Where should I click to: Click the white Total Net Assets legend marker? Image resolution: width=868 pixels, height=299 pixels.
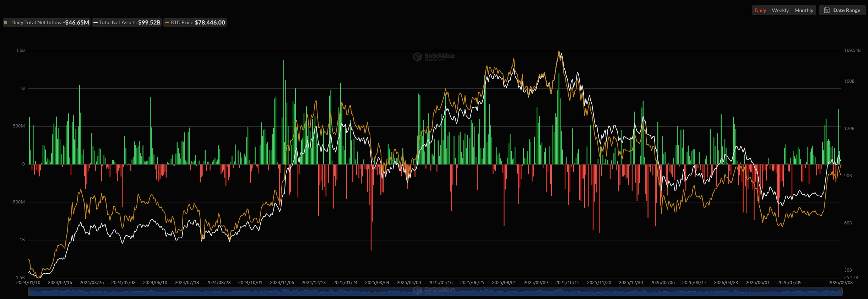click(x=95, y=22)
